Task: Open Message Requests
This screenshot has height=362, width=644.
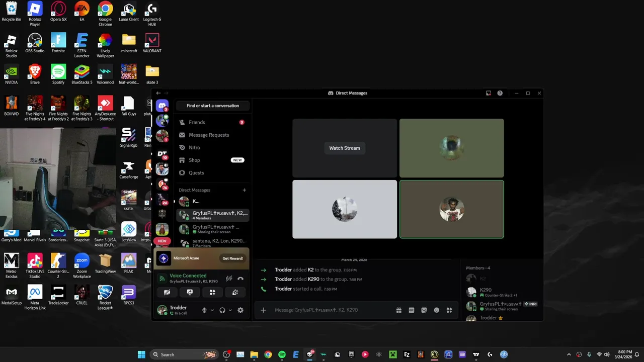Action: point(212,135)
